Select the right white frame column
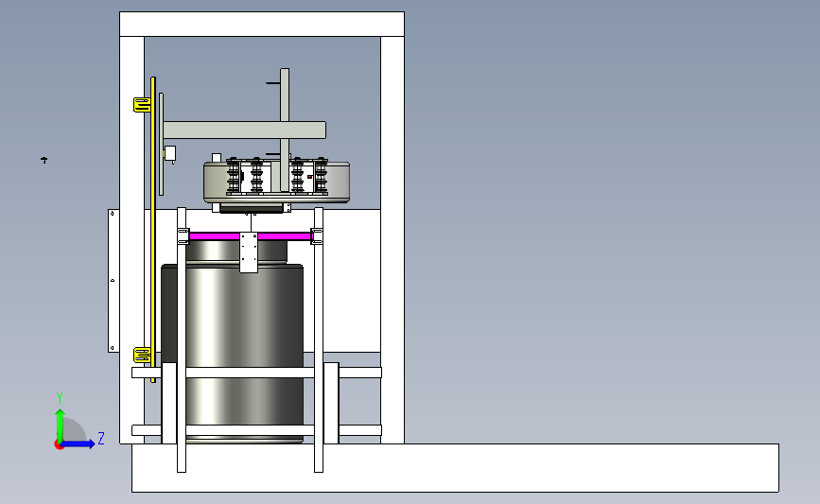 (x=393, y=239)
